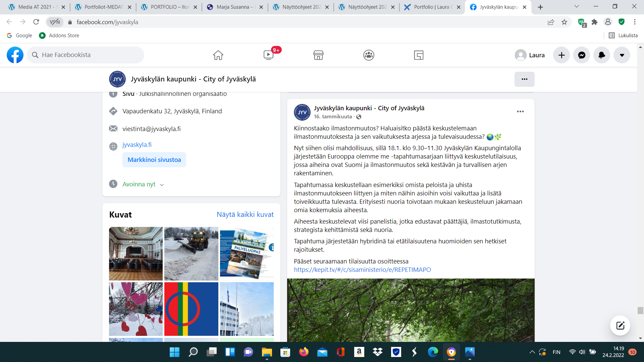Toggle the VPN badge in address bar
This screenshot has width=644, height=362.
(55, 22)
